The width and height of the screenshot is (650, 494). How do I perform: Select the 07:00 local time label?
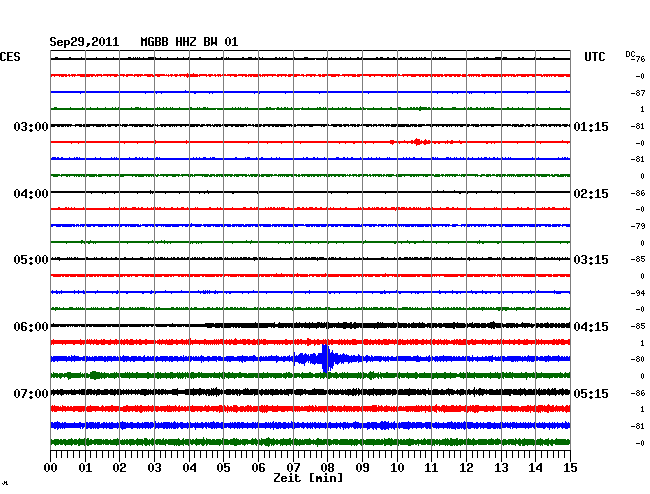click(x=31, y=393)
